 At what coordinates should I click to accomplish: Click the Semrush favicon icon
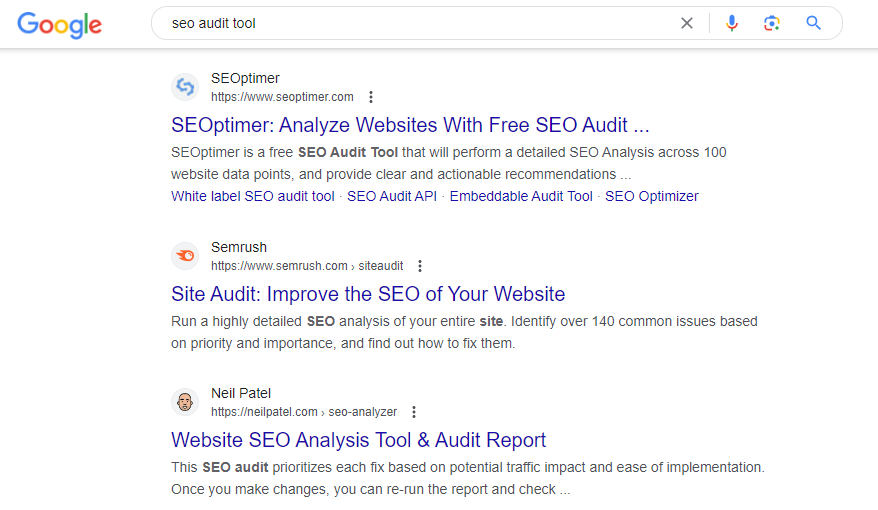(185, 256)
